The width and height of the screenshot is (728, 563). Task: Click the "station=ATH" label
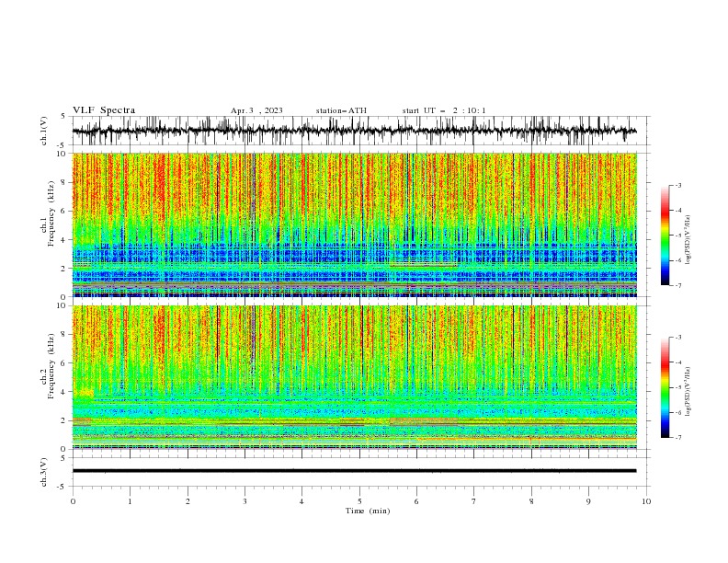(x=341, y=110)
